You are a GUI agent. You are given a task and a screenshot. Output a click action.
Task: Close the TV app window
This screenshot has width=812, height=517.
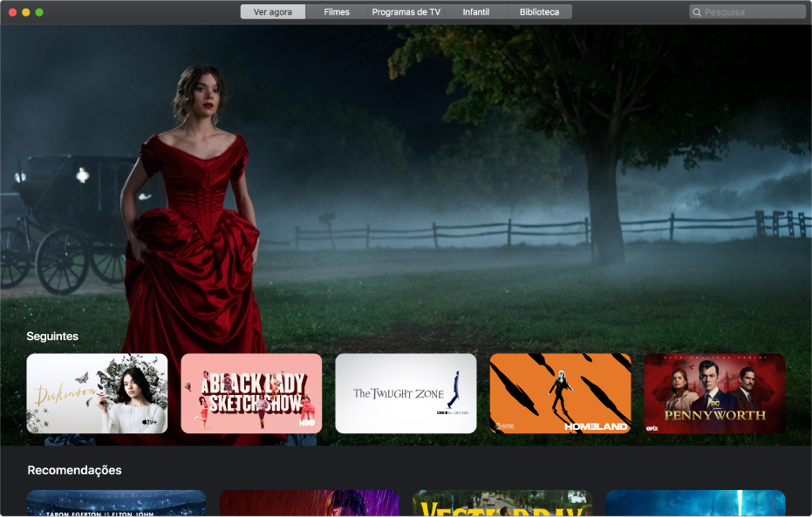click(x=12, y=12)
